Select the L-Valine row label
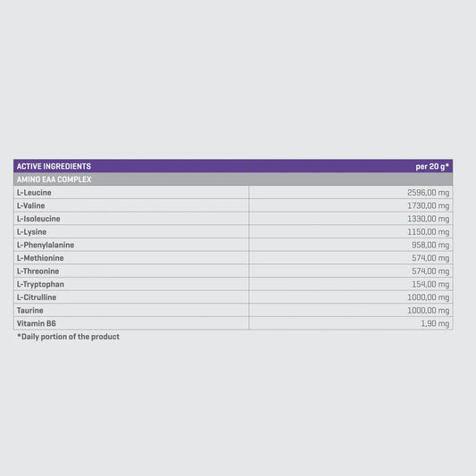Viewport: 476px width, 476px height. tap(30, 205)
